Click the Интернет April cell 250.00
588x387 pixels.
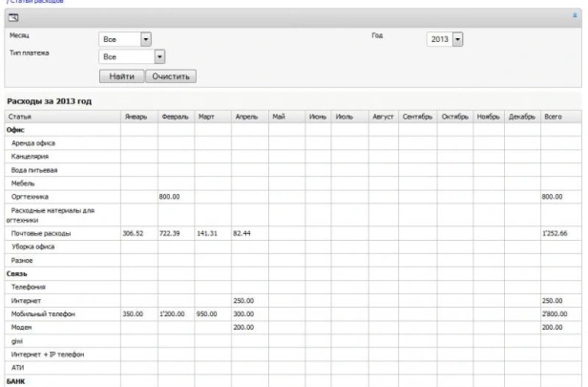click(x=244, y=300)
